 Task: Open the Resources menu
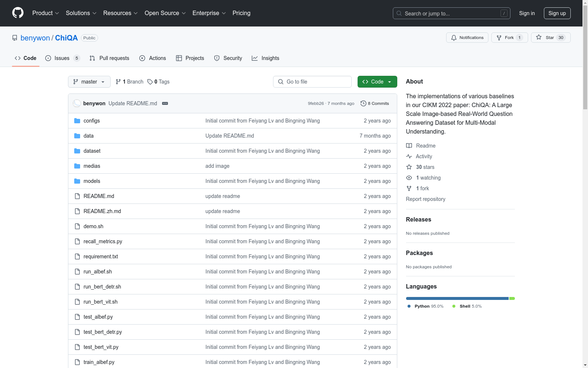click(121, 13)
